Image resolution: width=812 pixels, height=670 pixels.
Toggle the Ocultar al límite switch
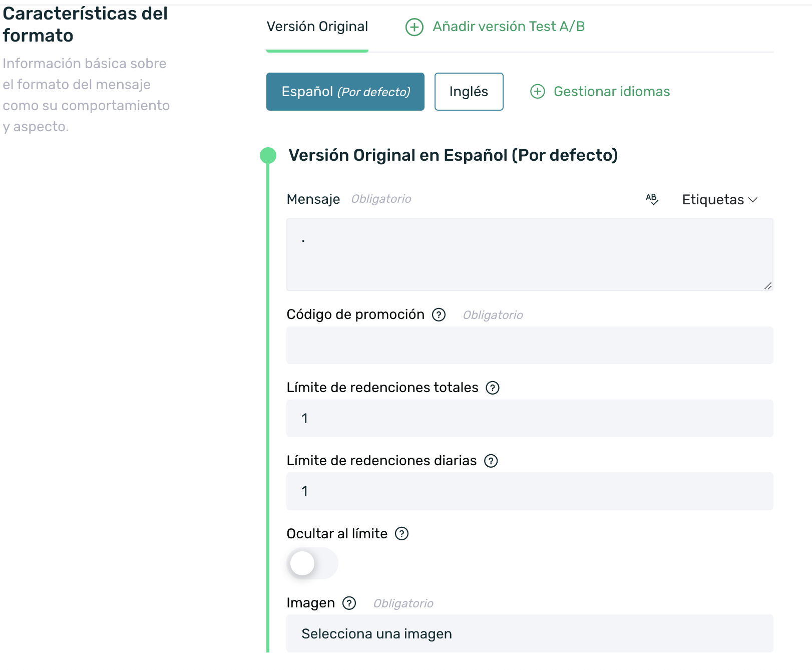tap(313, 563)
